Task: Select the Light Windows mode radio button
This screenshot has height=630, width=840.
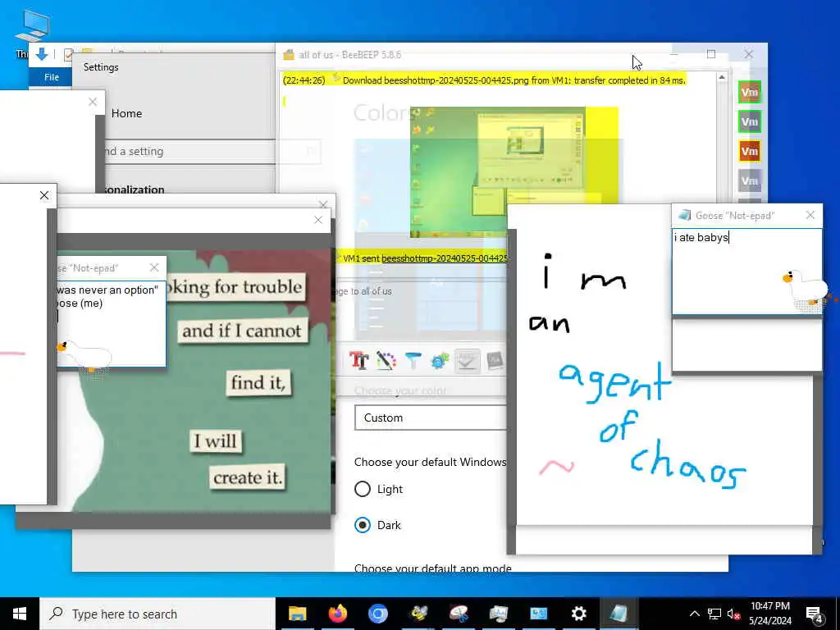Action: pos(363,489)
